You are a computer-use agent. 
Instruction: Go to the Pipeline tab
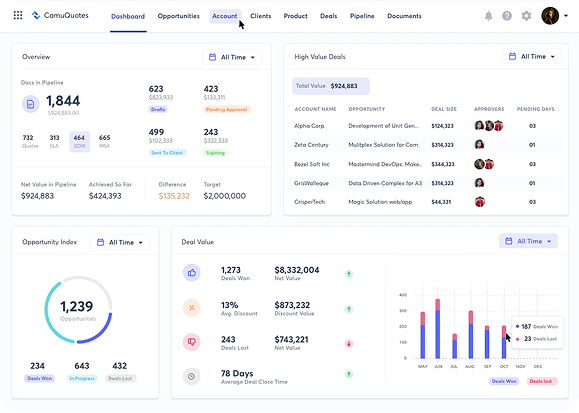tap(362, 16)
